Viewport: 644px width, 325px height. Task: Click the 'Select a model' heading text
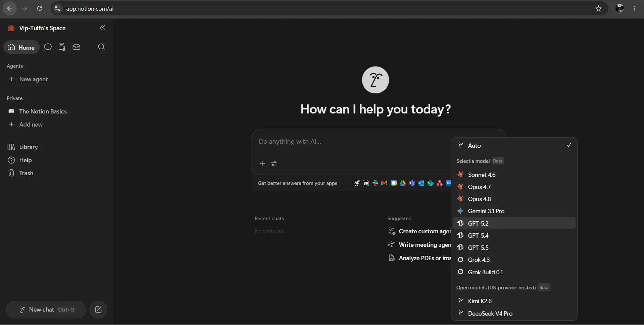(x=473, y=161)
